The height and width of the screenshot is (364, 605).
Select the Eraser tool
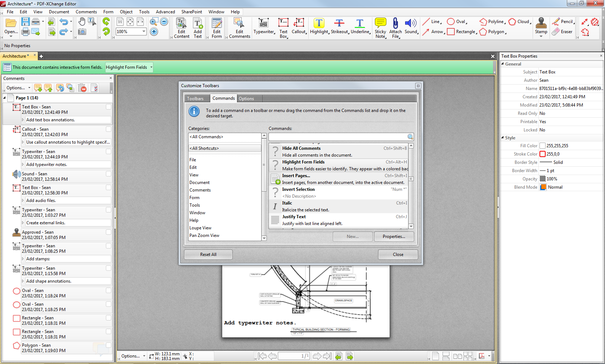tap(562, 32)
